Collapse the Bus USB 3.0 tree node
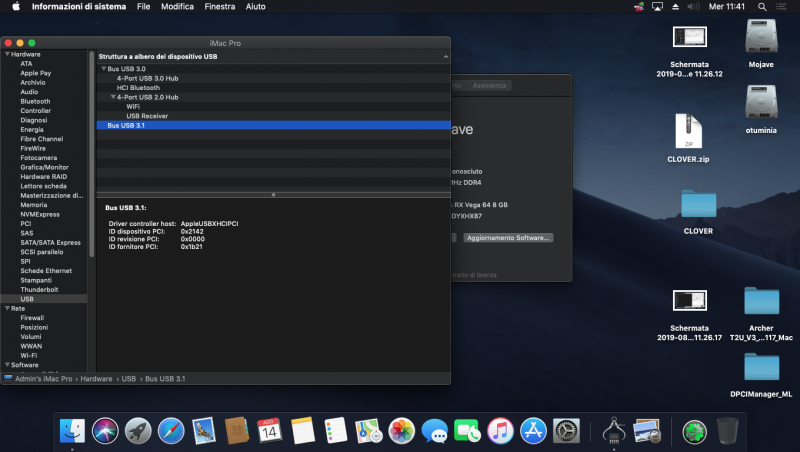The height and width of the screenshot is (452, 800). pyautogui.click(x=103, y=68)
